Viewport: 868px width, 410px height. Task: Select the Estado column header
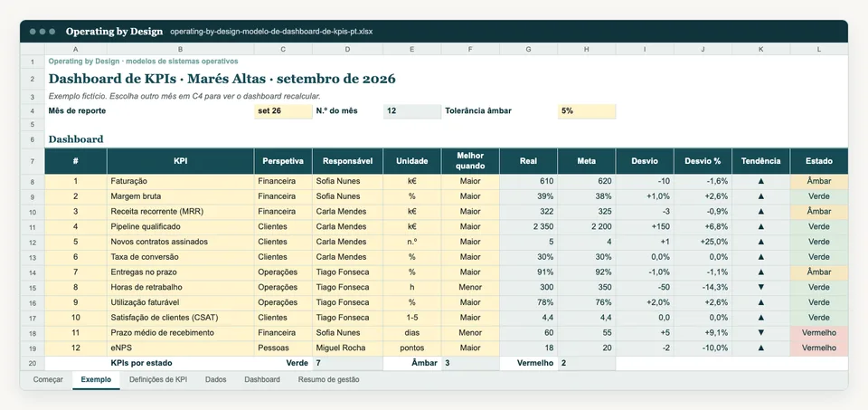point(819,161)
